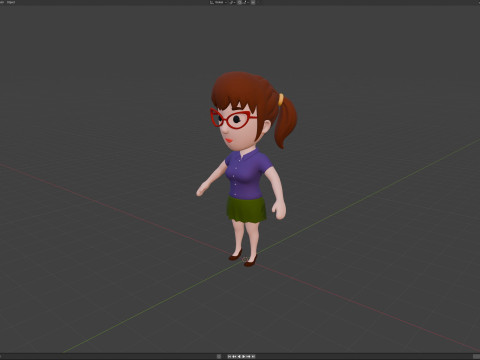Open the Global transform orientation dropdown
The width and height of the screenshot is (480, 360).
[x=218, y=2]
